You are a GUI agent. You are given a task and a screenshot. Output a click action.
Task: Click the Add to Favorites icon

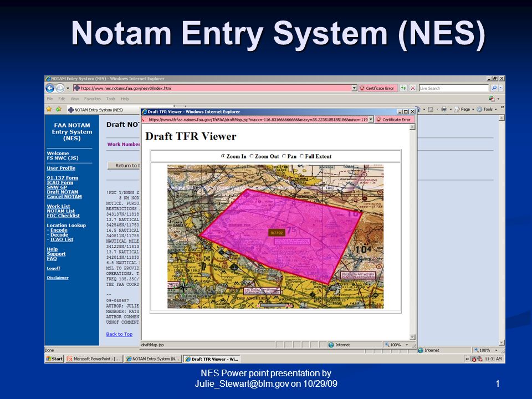click(x=59, y=109)
